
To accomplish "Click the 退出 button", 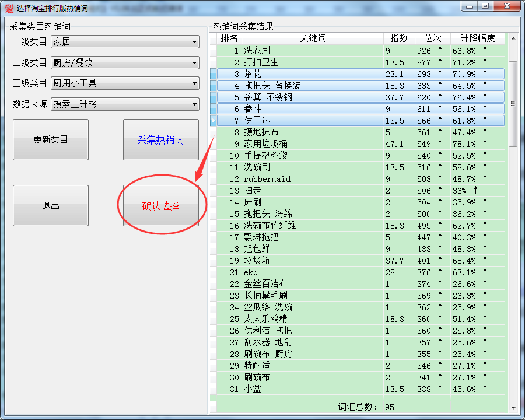I will pos(51,206).
